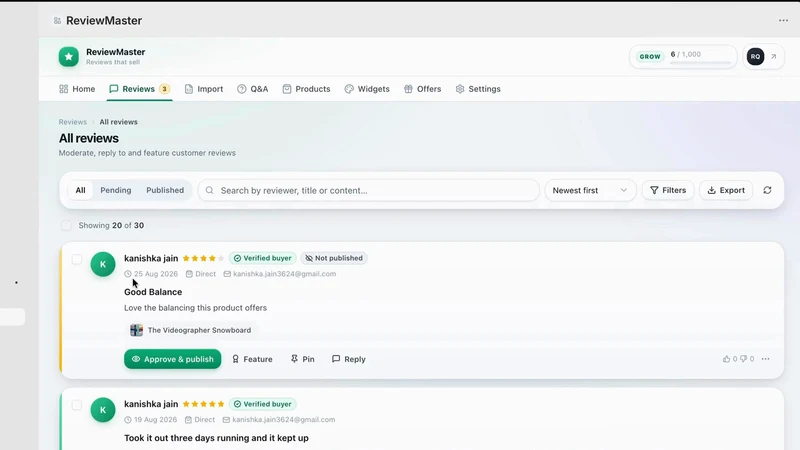This screenshot has width=800, height=450.
Task: Reply to the Good Balance review
Action: [349, 359]
